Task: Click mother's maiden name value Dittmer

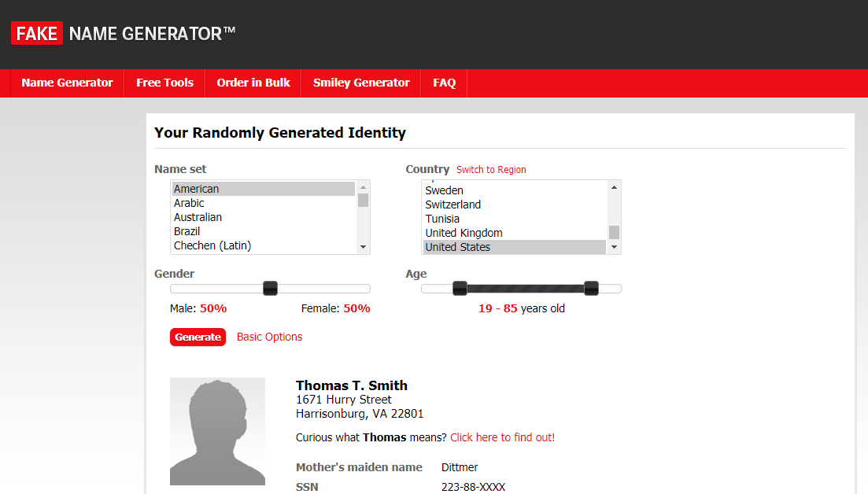Action: 460,467
